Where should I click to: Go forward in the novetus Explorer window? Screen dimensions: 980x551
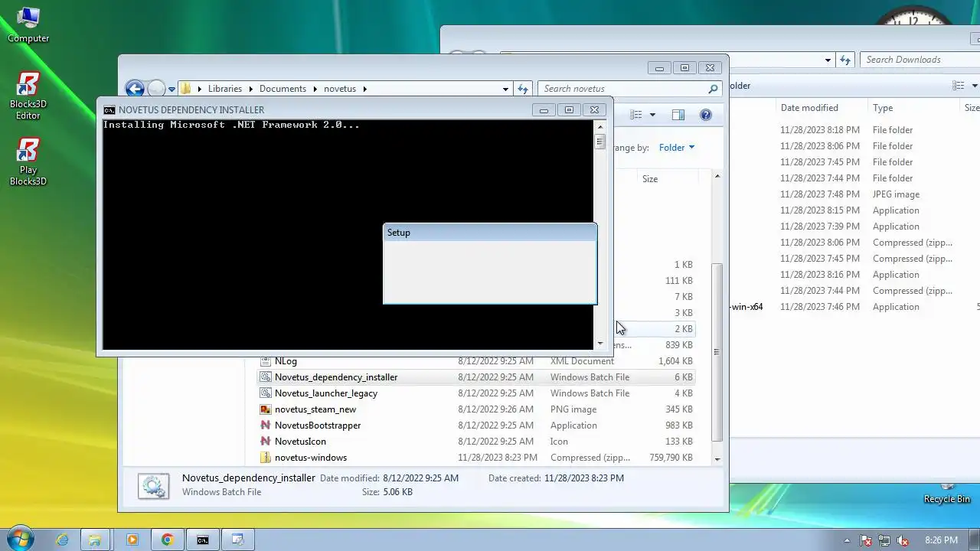(x=155, y=89)
